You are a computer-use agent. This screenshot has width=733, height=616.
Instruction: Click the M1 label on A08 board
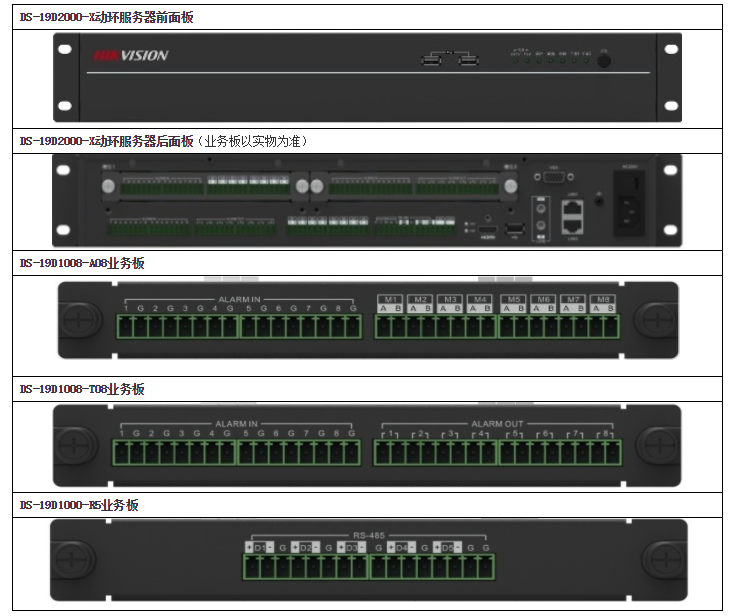(x=390, y=299)
